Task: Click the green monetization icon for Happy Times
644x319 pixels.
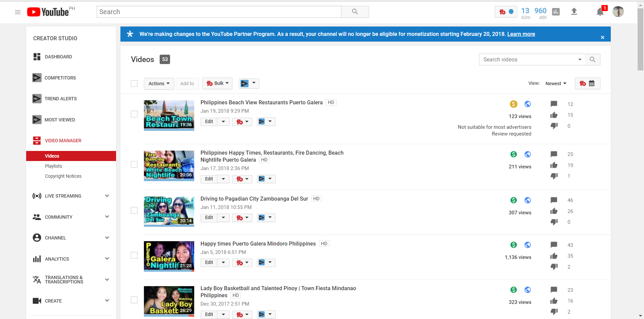Action: click(514, 154)
